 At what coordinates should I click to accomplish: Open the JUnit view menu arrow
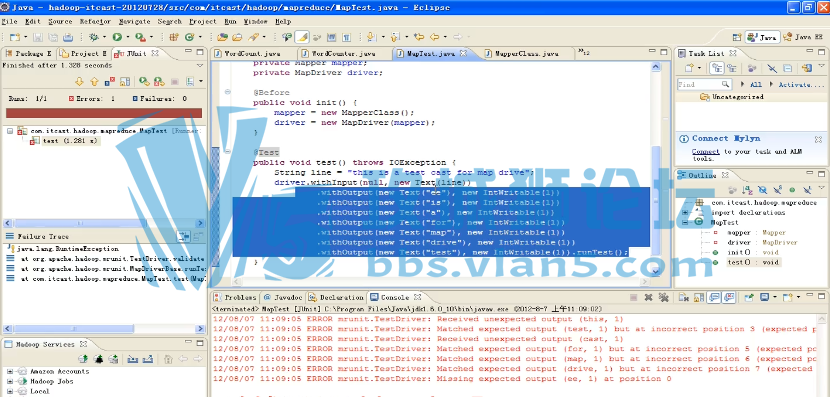[200, 66]
